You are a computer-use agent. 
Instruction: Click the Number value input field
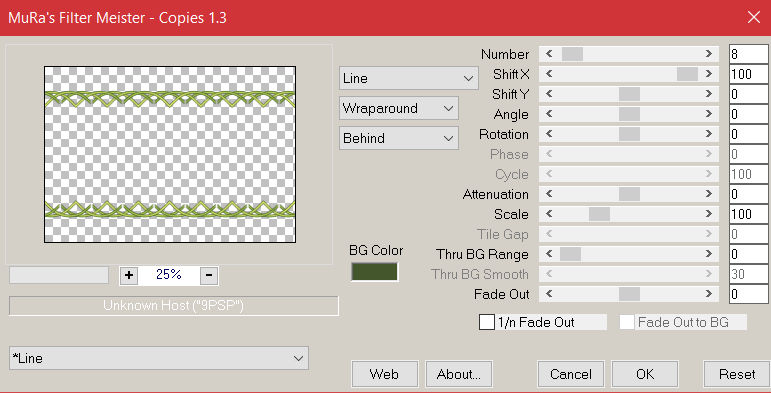748,54
